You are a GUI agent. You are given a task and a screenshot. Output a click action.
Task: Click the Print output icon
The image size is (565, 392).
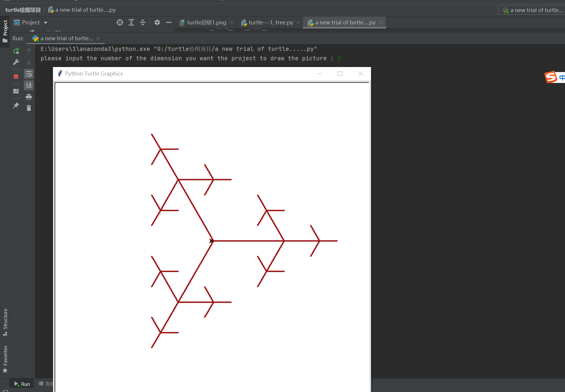(29, 97)
